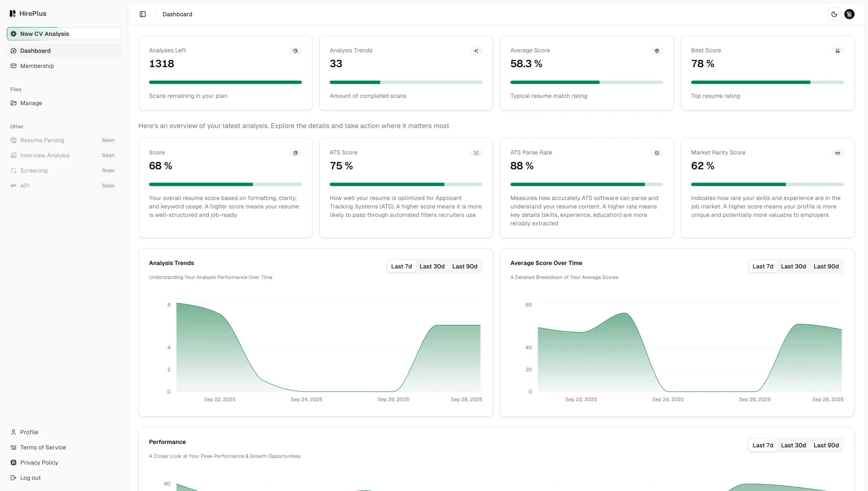The image size is (868, 491).
Task: Open Dashboard from the sidebar
Action: point(35,50)
